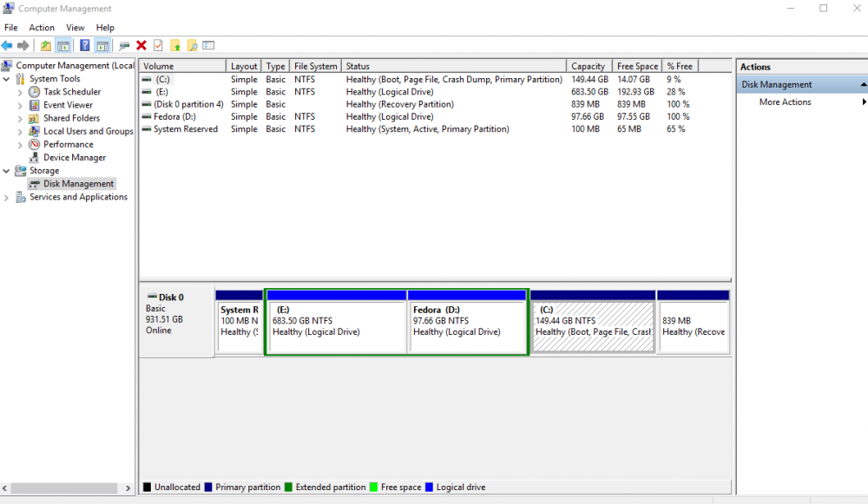Collapse the System Tools tree node

(7, 79)
